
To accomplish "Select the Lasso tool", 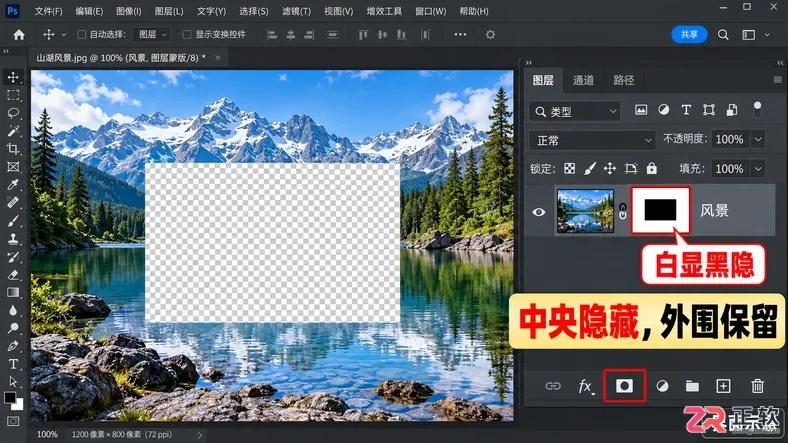I will click(13, 113).
